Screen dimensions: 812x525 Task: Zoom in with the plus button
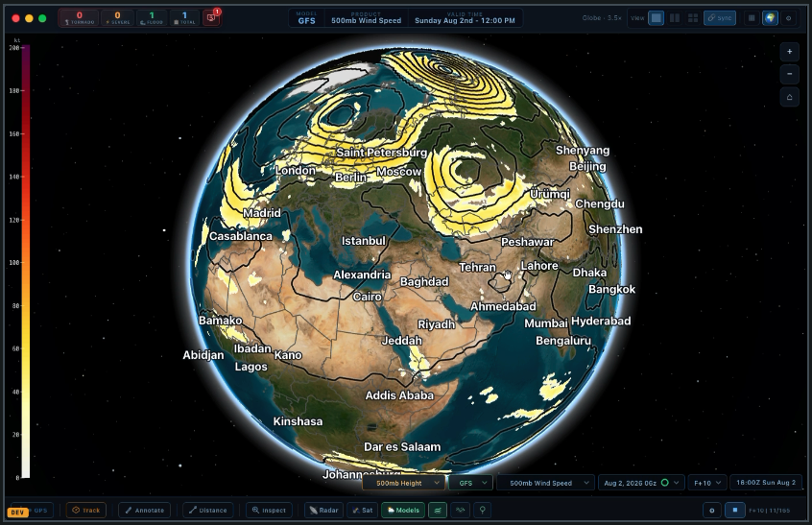click(789, 51)
